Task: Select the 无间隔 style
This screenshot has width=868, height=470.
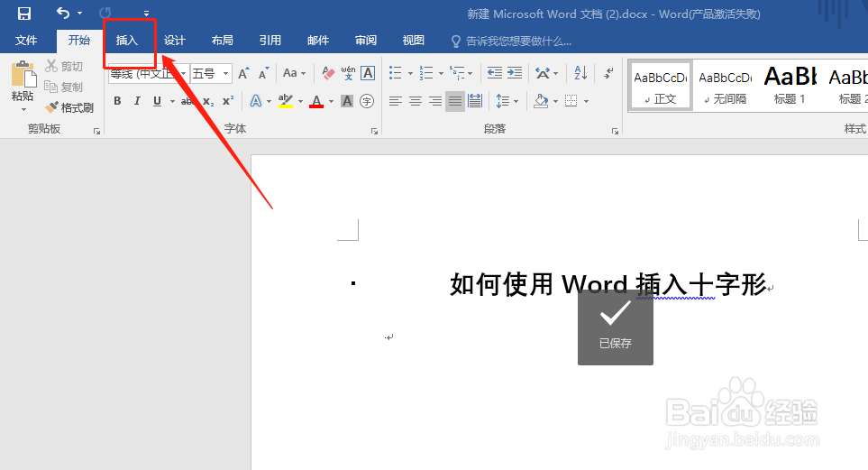Action: pos(726,87)
